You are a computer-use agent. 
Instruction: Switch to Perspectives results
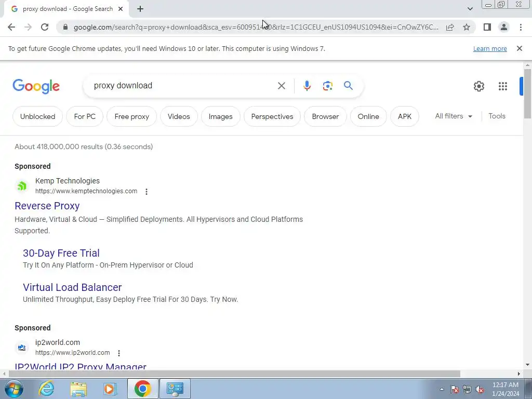[x=272, y=116]
